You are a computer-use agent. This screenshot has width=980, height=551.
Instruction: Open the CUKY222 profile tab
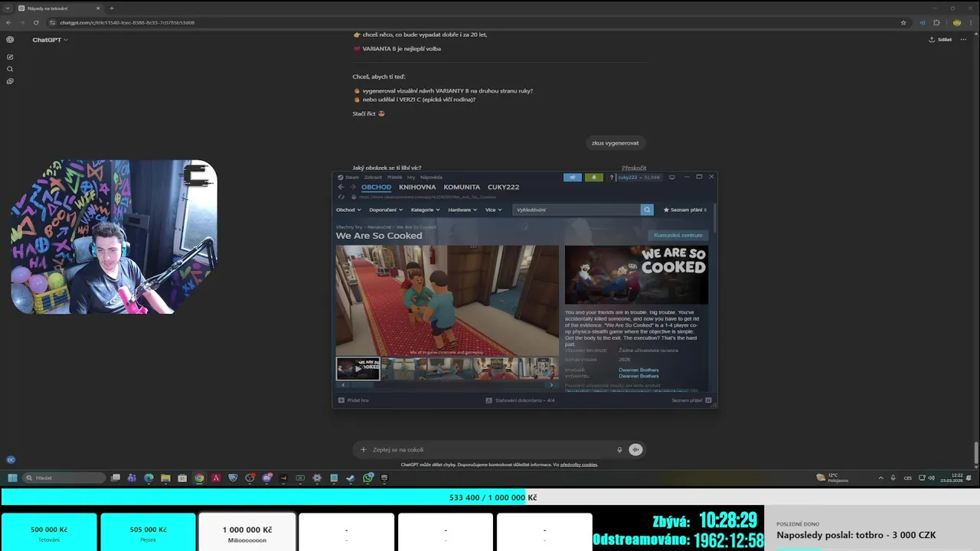click(x=503, y=187)
